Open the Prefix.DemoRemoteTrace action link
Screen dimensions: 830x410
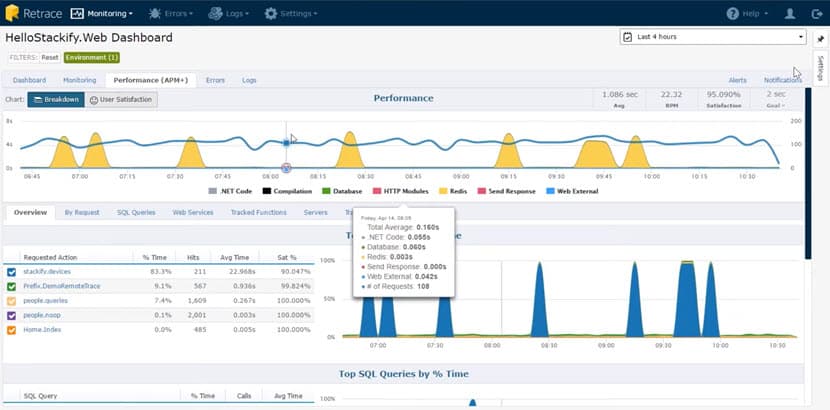click(x=61, y=286)
